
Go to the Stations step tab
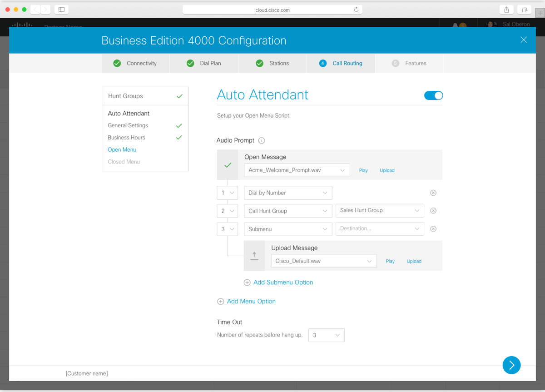[x=272, y=63]
